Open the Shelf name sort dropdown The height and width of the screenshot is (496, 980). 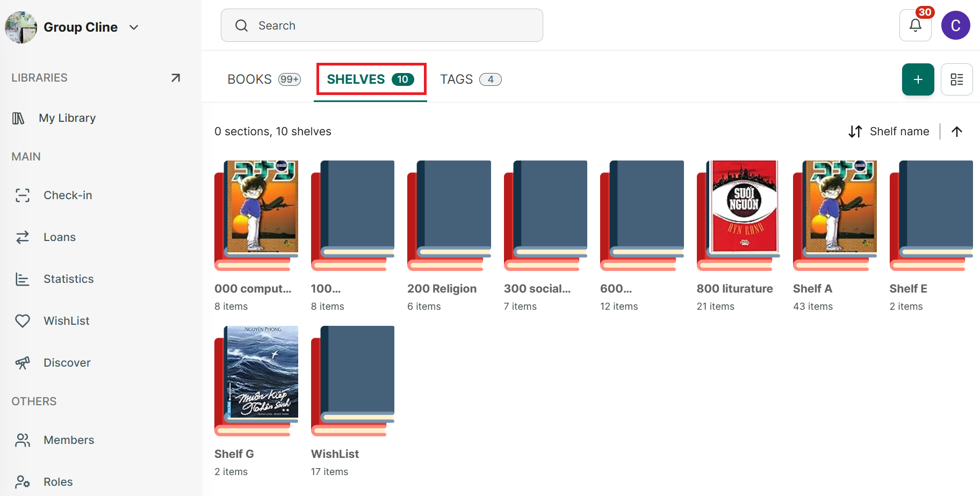[889, 132]
